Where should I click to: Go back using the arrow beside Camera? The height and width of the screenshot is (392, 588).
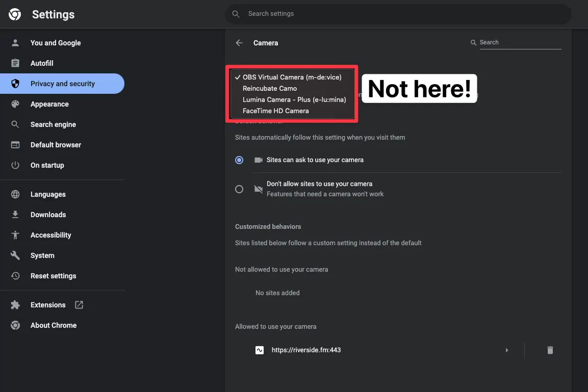coord(239,43)
